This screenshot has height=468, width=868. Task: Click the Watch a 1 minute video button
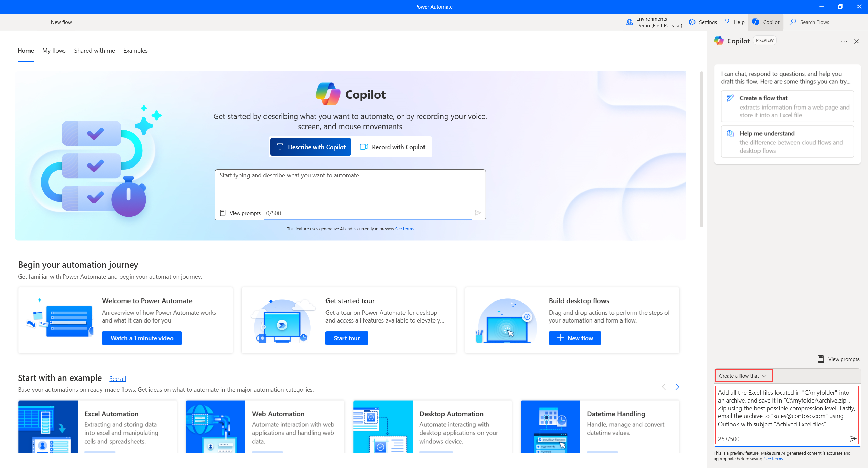(142, 338)
